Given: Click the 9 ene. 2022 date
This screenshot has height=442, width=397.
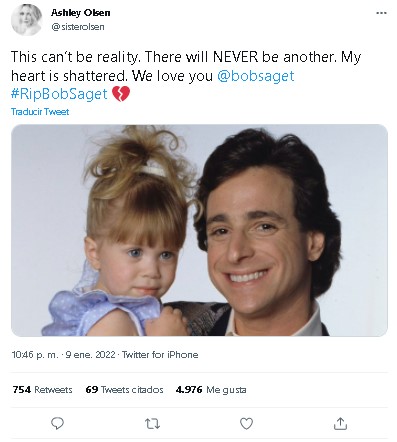Looking at the screenshot, I should click(90, 355).
